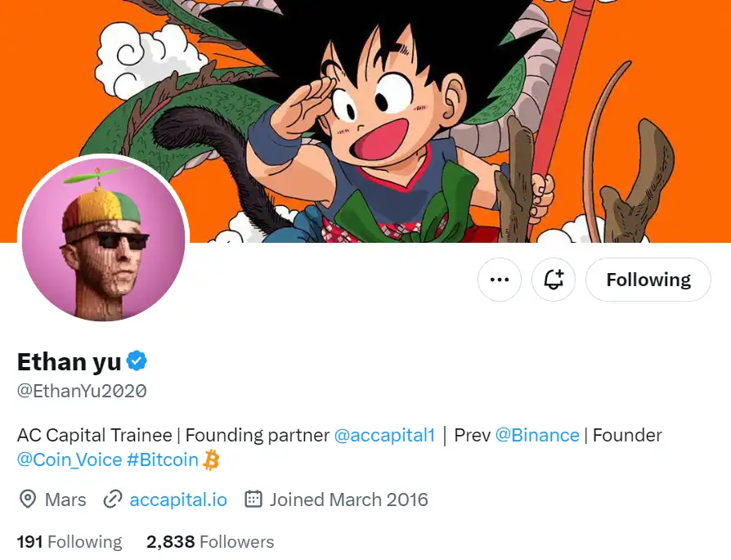This screenshot has width=731, height=560.
Task: Toggle the Following button to unfollow
Action: coord(648,280)
